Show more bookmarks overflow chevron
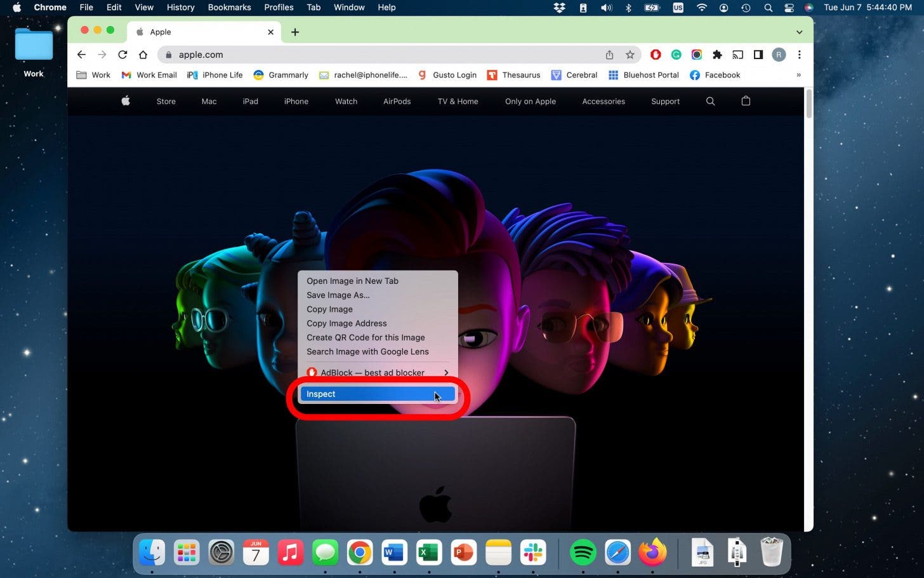Image resolution: width=924 pixels, height=578 pixels. click(x=798, y=75)
